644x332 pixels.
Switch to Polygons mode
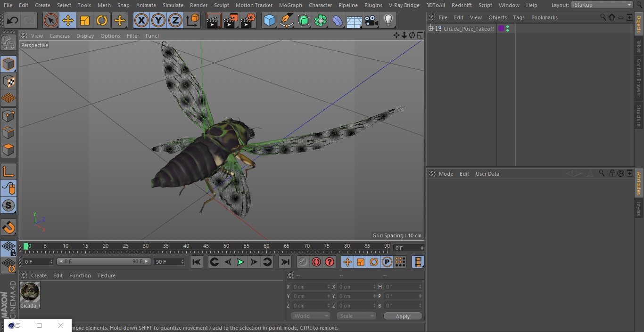pos(8,150)
